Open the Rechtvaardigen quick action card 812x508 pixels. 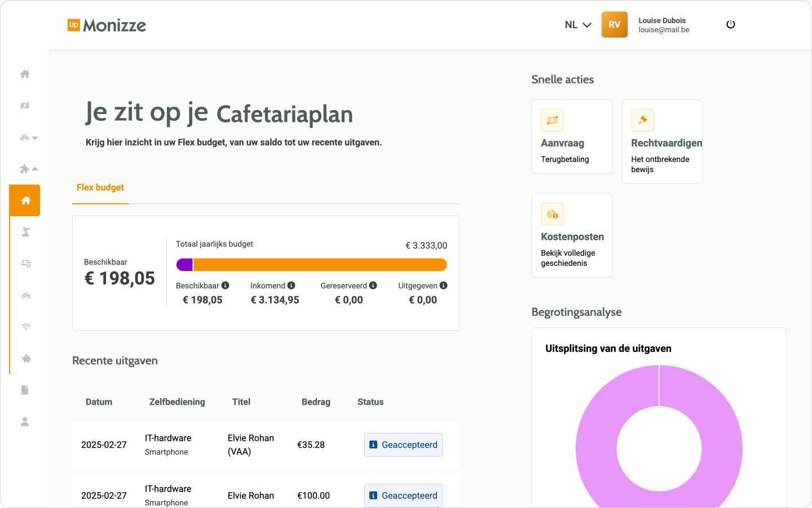[662, 142]
